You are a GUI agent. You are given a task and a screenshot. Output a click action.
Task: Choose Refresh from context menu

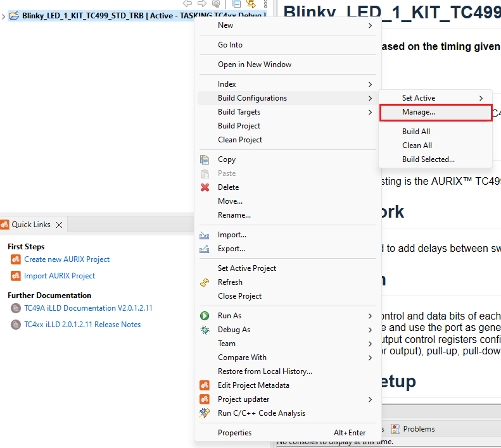click(288, 282)
